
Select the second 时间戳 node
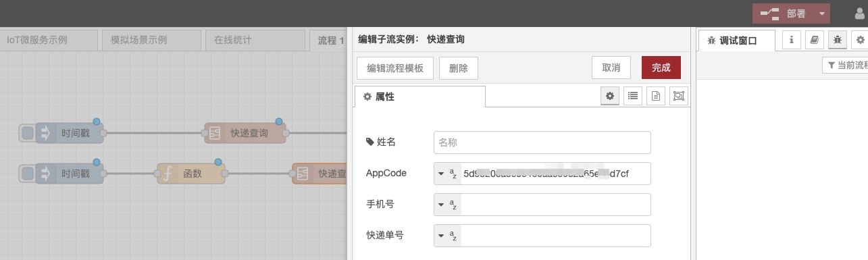click(x=70, y=174)
